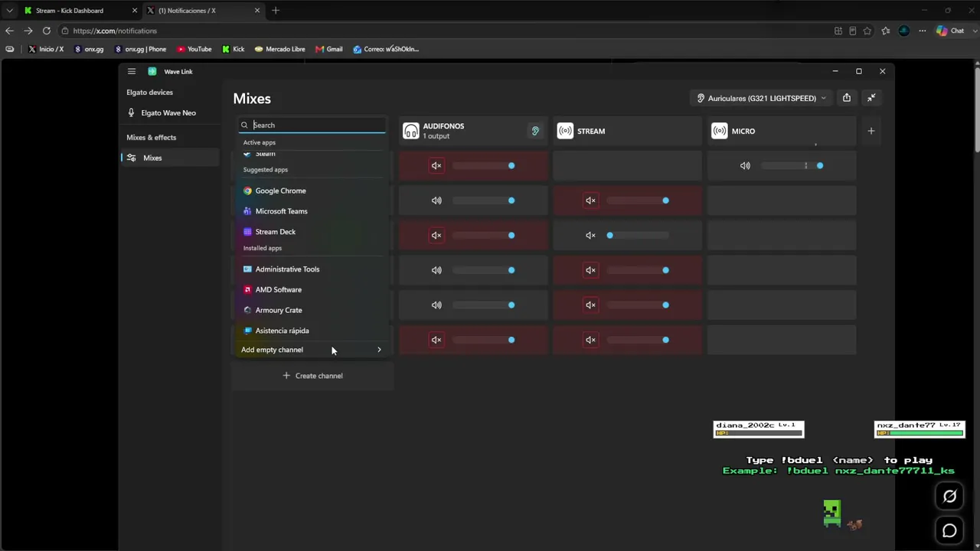Open Mixes in the Wave Link sidebar

point(170,158)
